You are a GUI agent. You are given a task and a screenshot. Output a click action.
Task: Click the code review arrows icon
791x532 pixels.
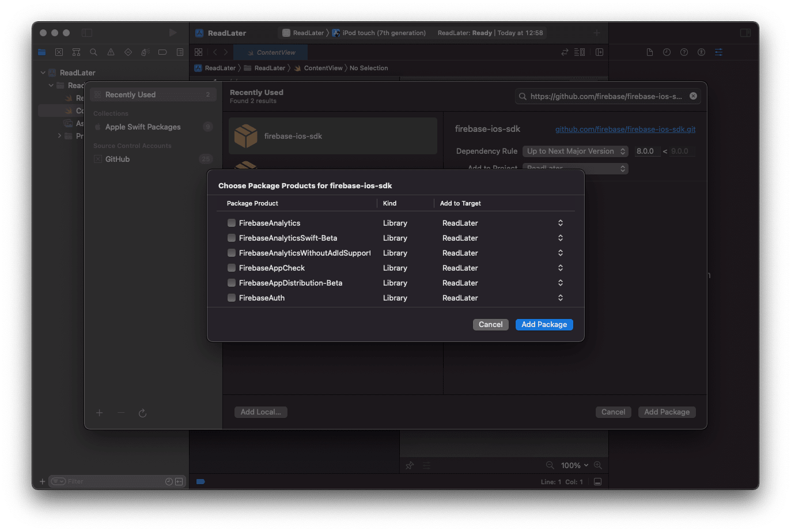(x=565, y=52)
